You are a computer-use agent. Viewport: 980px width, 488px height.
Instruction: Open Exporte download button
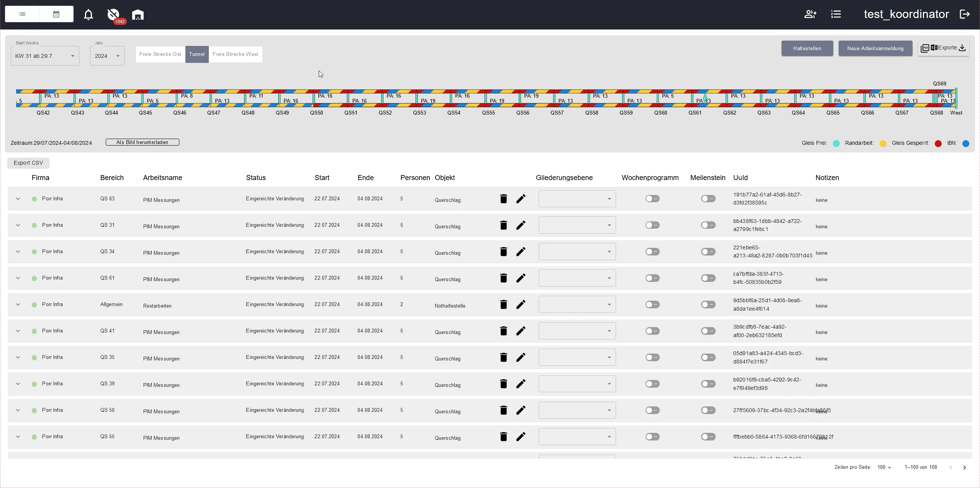[944, 48]
